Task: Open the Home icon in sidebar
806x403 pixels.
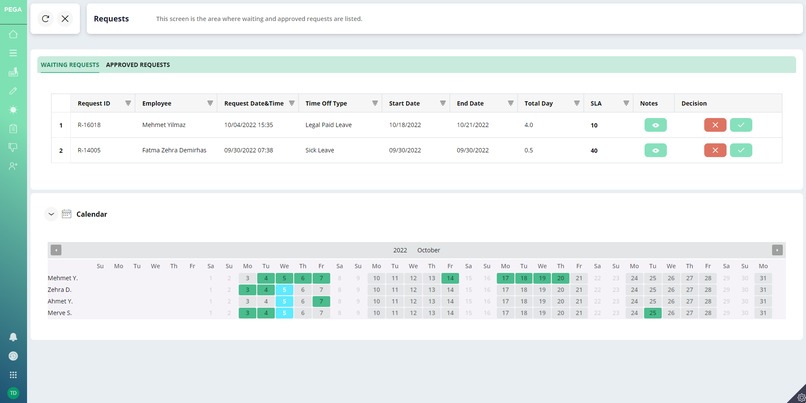Action: pyautogui.click(x=13, y=34)
